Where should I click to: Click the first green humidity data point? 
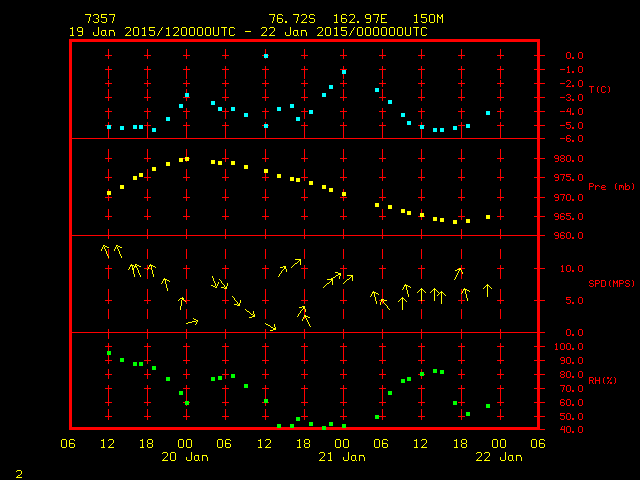(109, 353)
